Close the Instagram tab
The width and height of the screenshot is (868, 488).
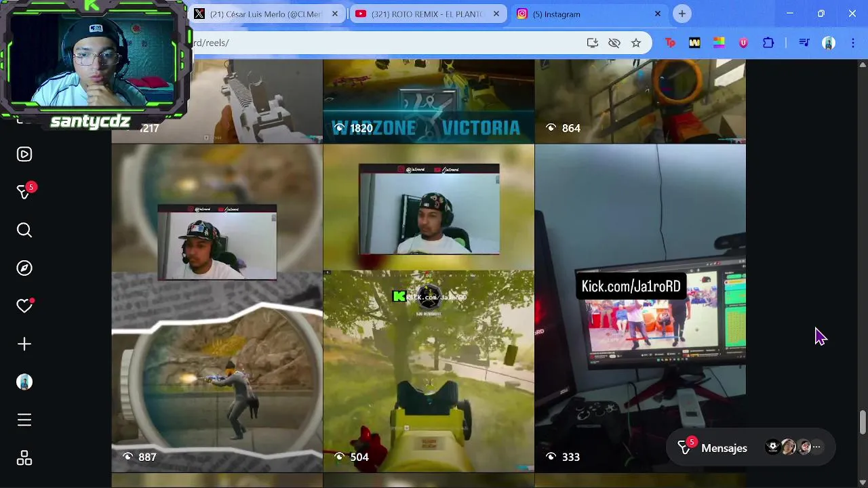657,14
